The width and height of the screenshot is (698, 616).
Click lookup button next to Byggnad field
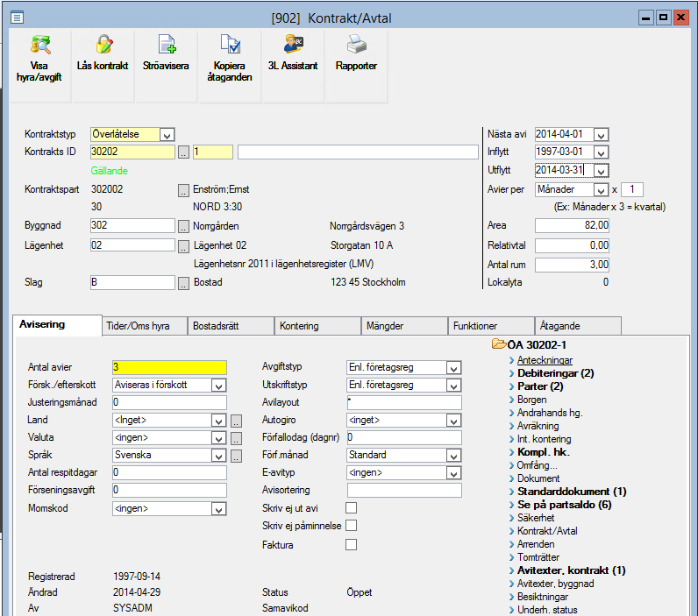point(183,226)
